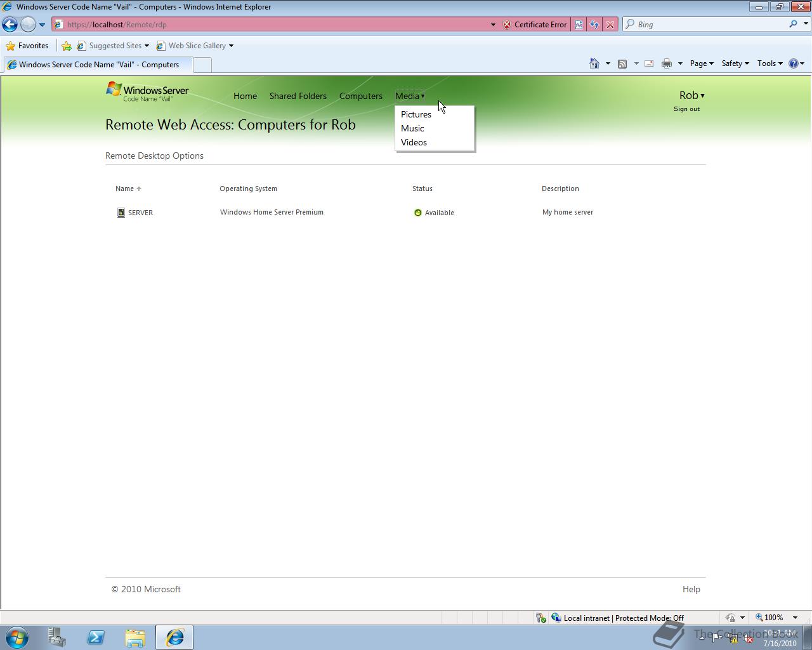Click "Windows Home Server Premium" text
The image size is (812, 650).
(272, 212)
